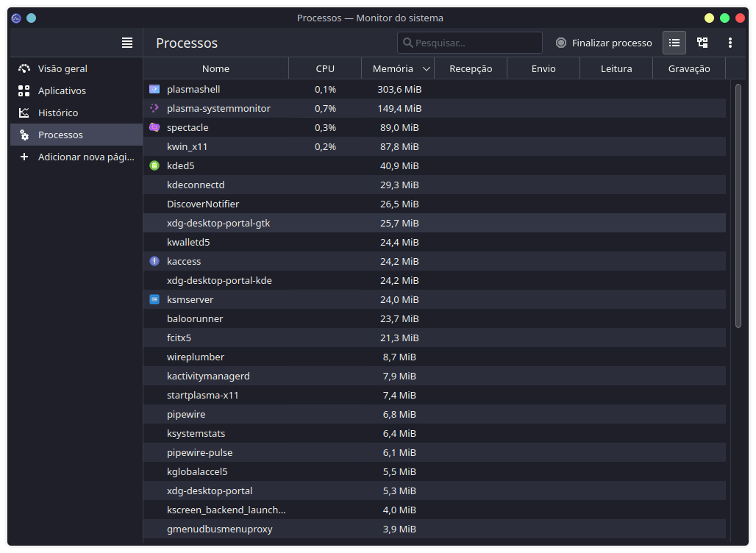Sort by the CPU column header
Viewport: 756px width, 553px height.
pos(325,68)
